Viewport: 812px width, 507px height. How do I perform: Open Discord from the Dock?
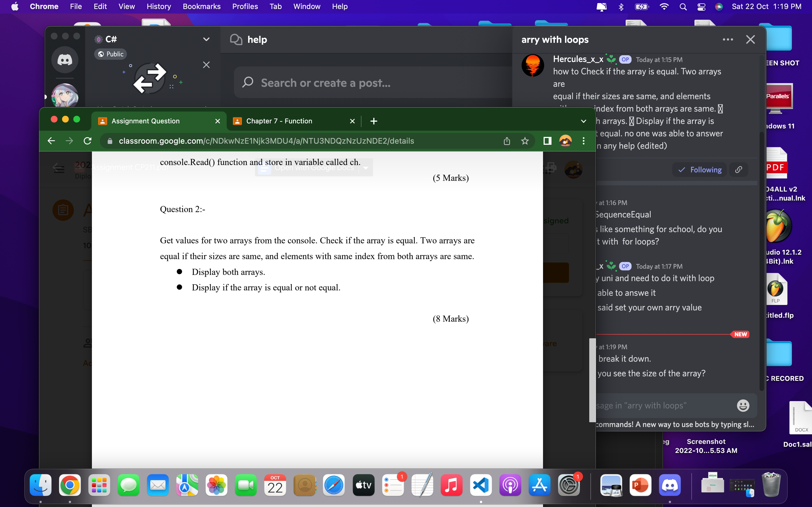(x=670, y=485)
